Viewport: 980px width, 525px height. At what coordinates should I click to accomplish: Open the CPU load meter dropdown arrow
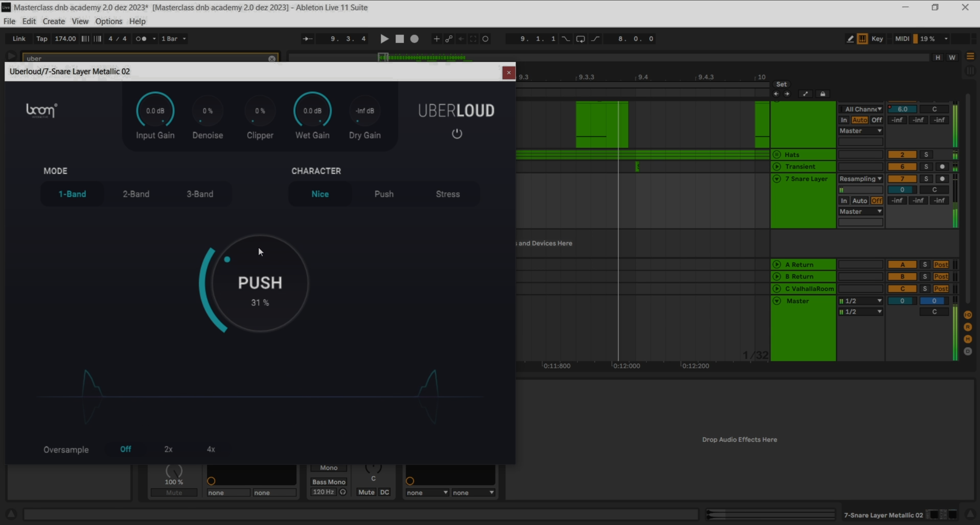tap(946, 39)
